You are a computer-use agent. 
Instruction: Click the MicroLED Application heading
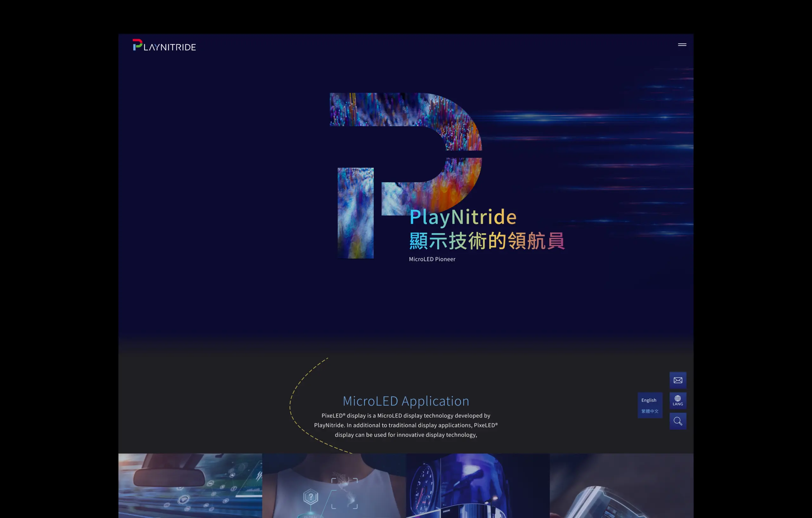406,401
